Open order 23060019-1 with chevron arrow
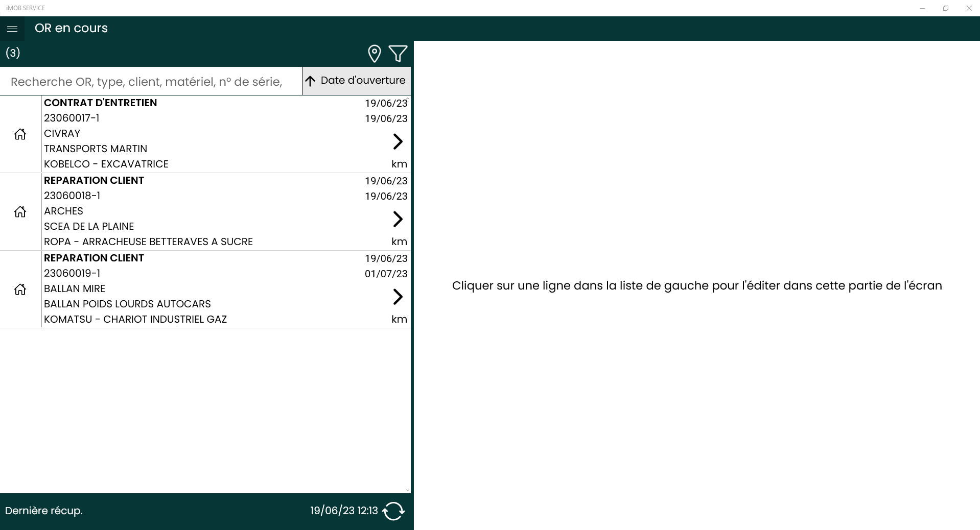The image size is (980, 530). [398, 297]
